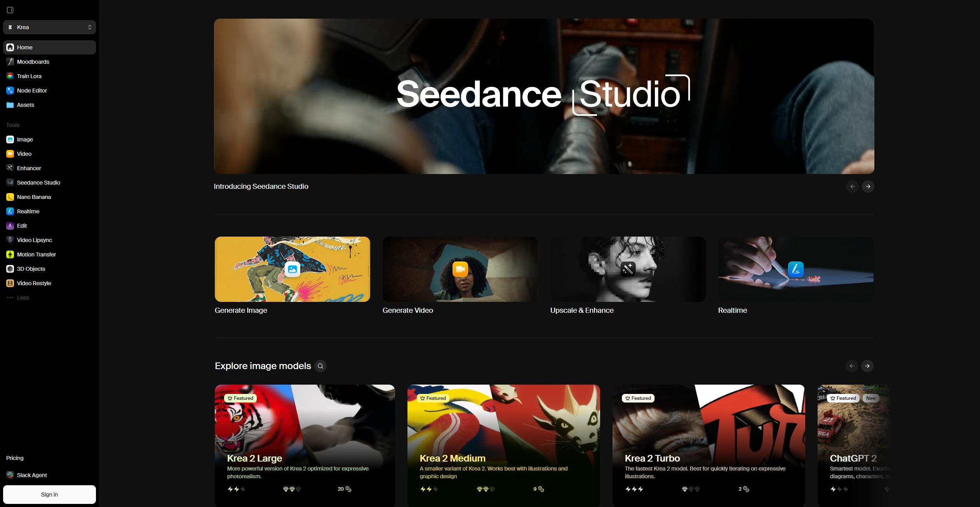Screen dimensions: 980x507
Task: Click the Home icon in sidebar
Action: tap(10, 47)
